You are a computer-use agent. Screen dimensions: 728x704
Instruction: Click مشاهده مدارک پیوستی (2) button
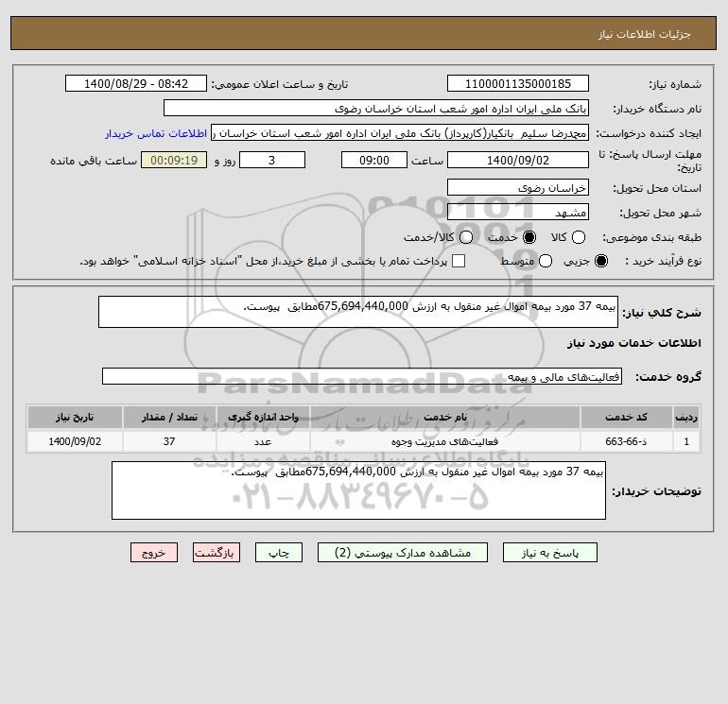(x=403, y=553)
